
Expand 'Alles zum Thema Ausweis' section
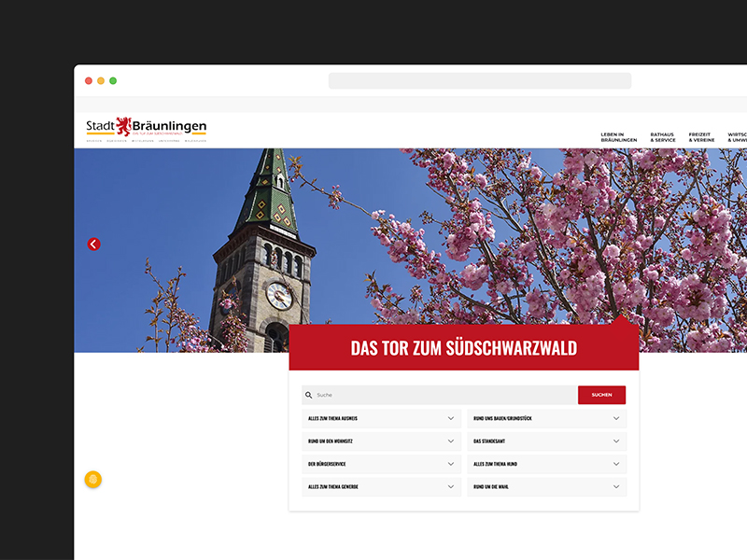pos(381,418)
